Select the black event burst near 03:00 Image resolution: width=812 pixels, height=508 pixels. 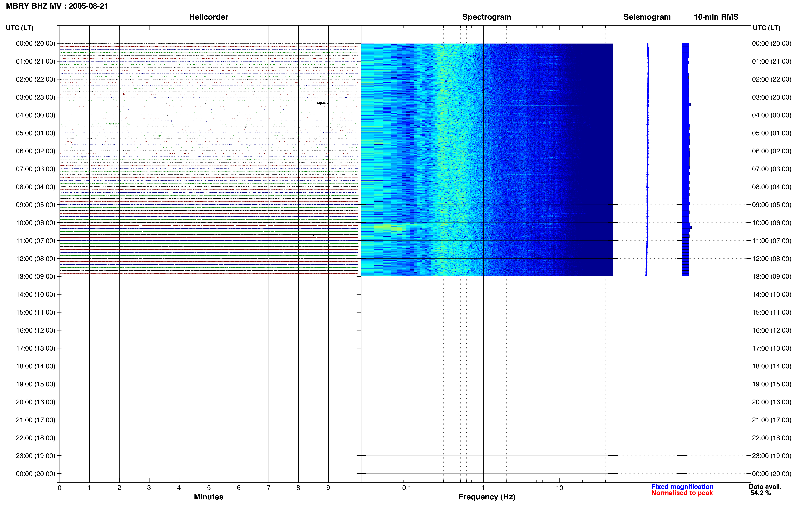[321, 103]
